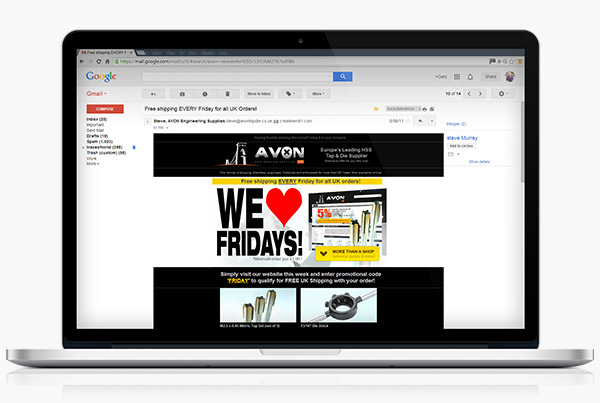This screenshot has height=403, width=600.
Task: Click the Gmail search input field
Action: (x=237, y=77)
